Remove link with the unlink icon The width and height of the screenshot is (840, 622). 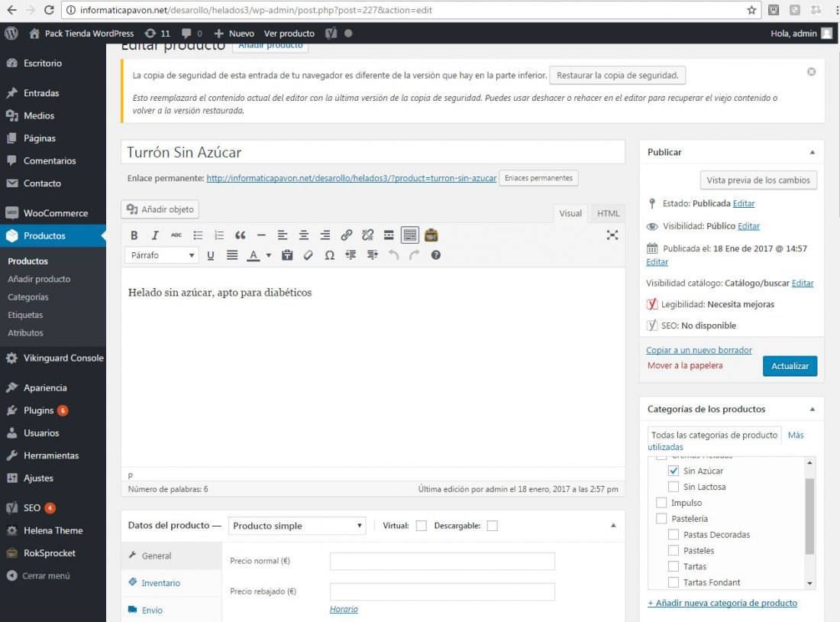(x=367, y=235)
